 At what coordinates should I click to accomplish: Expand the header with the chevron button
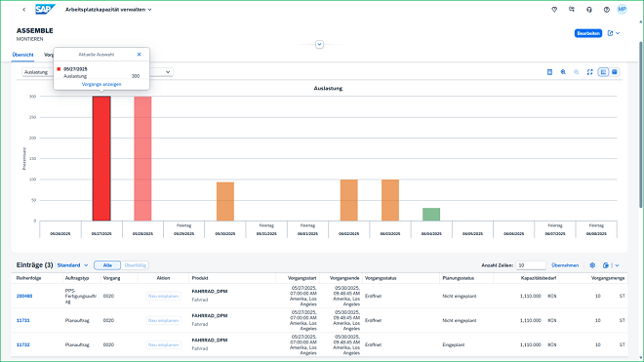pyautogui.click(x=319, y=44)
